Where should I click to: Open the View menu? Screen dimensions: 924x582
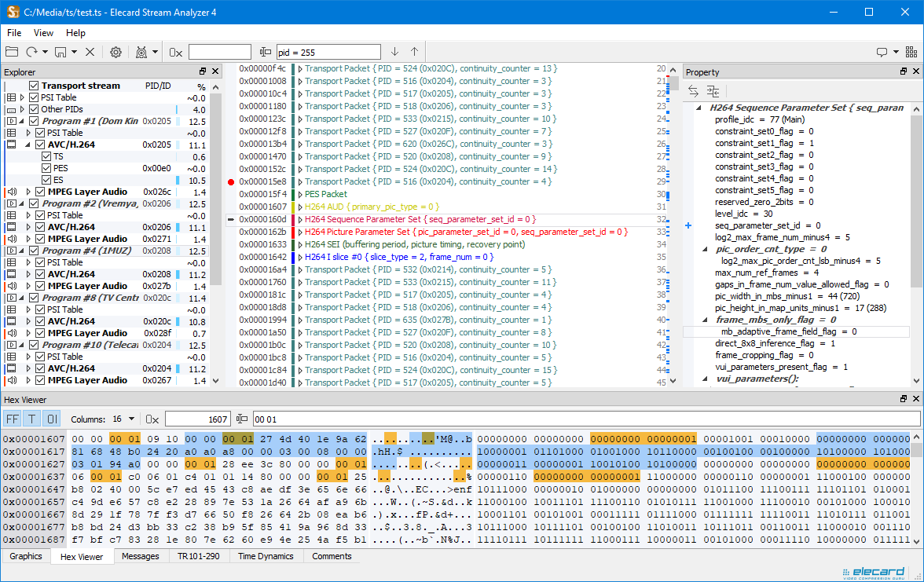tap(43, 33)
